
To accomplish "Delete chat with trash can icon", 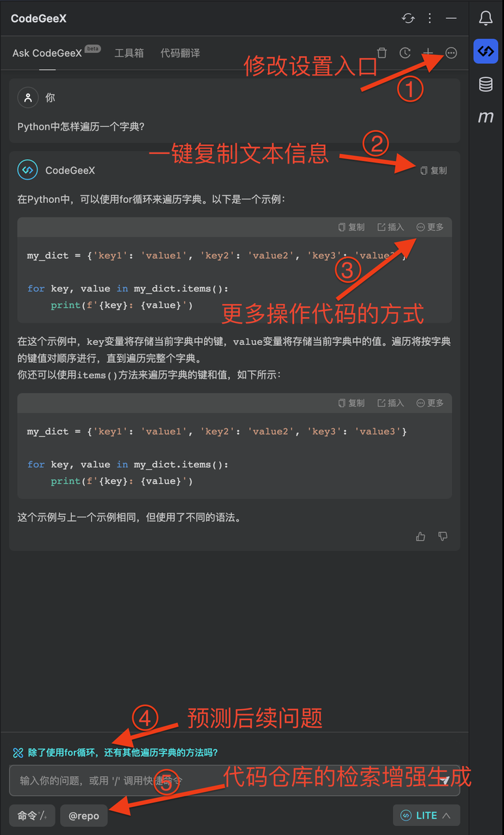I will (x=383, y=53).
